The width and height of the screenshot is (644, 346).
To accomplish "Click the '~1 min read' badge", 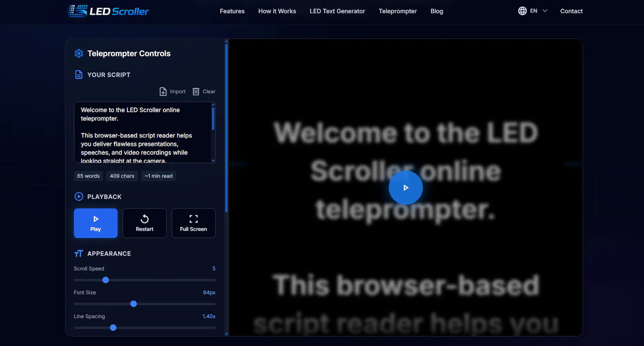I will [x=159, y=176].
